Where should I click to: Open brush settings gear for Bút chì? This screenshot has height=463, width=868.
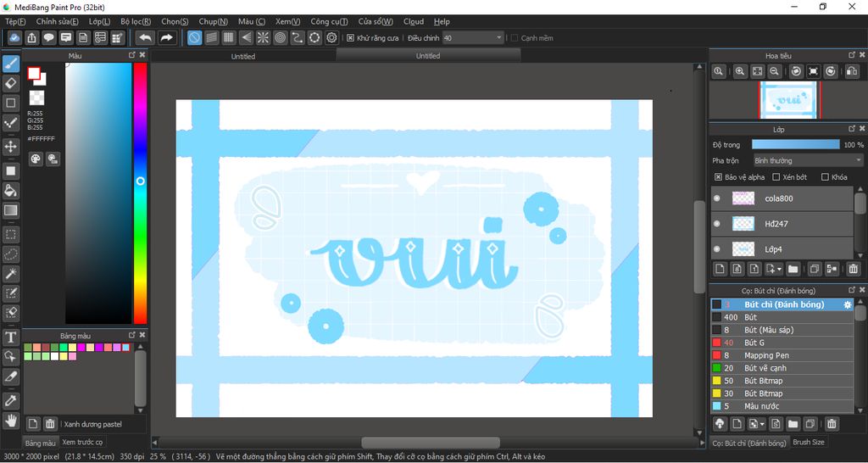(847, 304)
